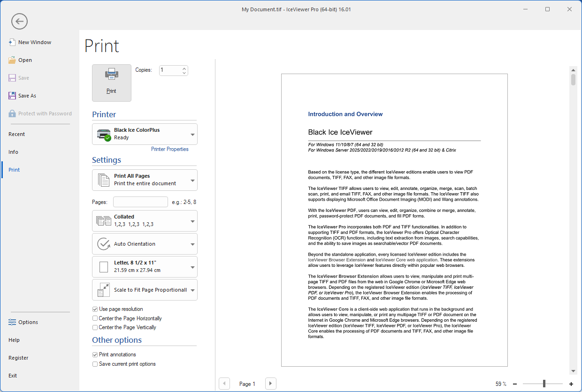Click the preview vertical scrollbar thumb

tap(574, 79)
